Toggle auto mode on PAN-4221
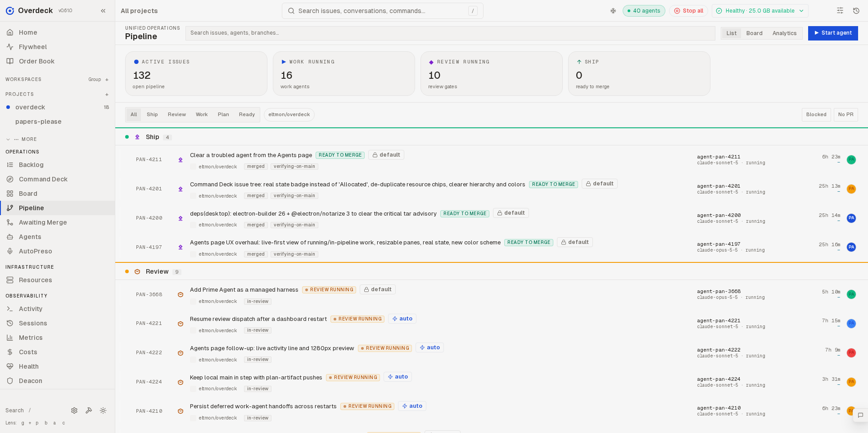This screenshot has width=868, height=433. coord(402,319)
